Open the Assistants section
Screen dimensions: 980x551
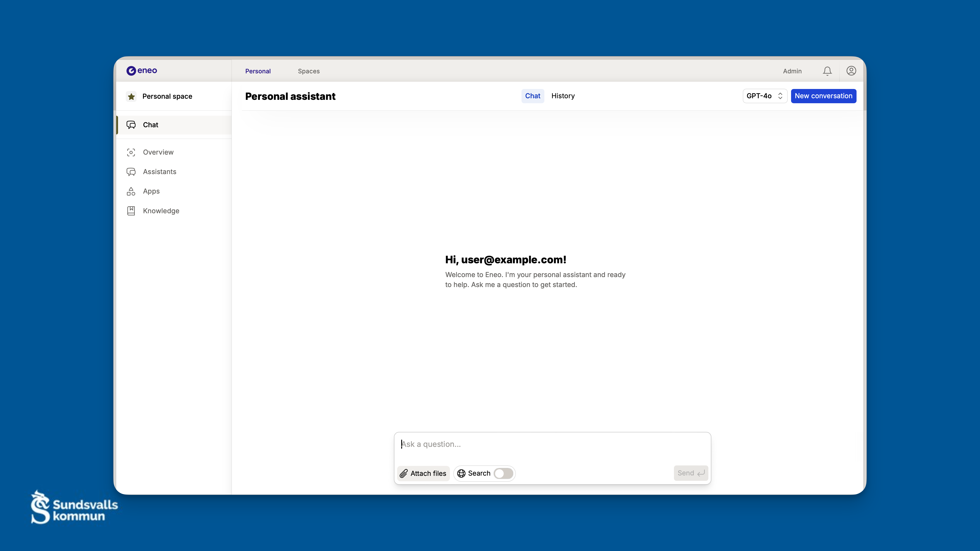tap(159, 172)
